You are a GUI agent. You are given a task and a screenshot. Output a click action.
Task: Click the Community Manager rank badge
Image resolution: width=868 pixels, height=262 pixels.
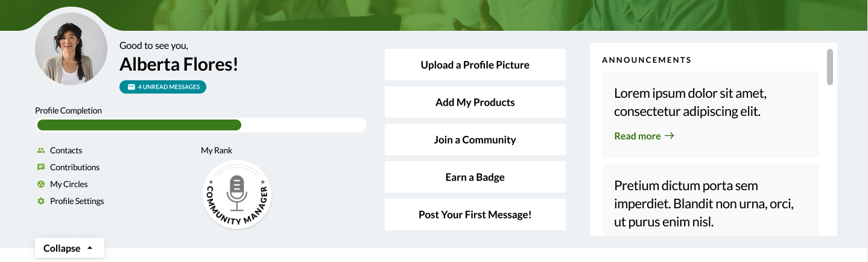click(237, 195)
